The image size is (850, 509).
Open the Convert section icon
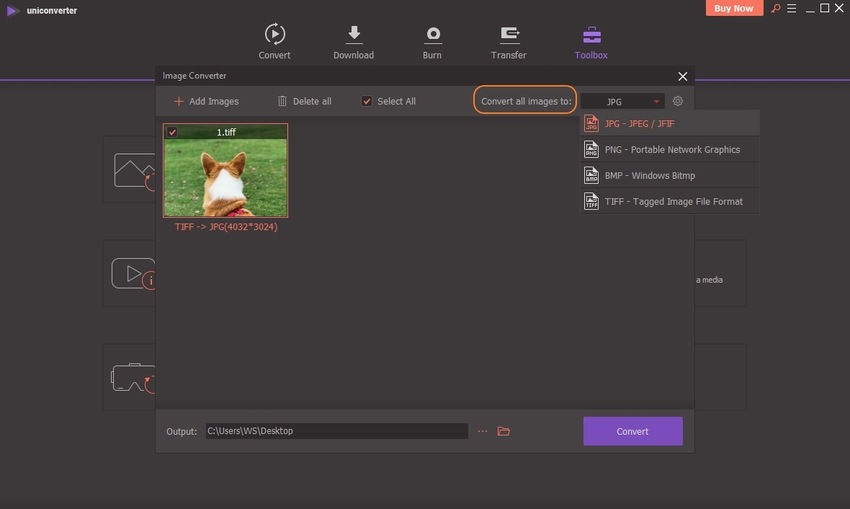274,35
